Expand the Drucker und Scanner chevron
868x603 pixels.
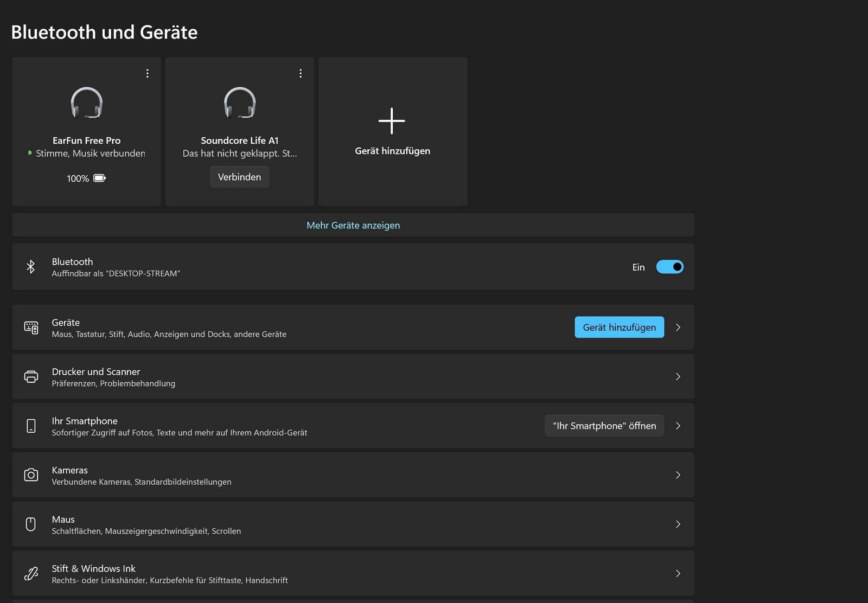pos(678,377)
